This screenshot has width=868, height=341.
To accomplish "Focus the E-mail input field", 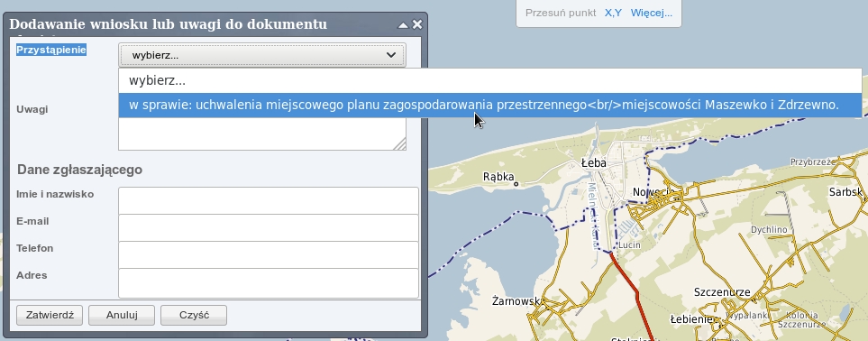I will coord(269,227).
